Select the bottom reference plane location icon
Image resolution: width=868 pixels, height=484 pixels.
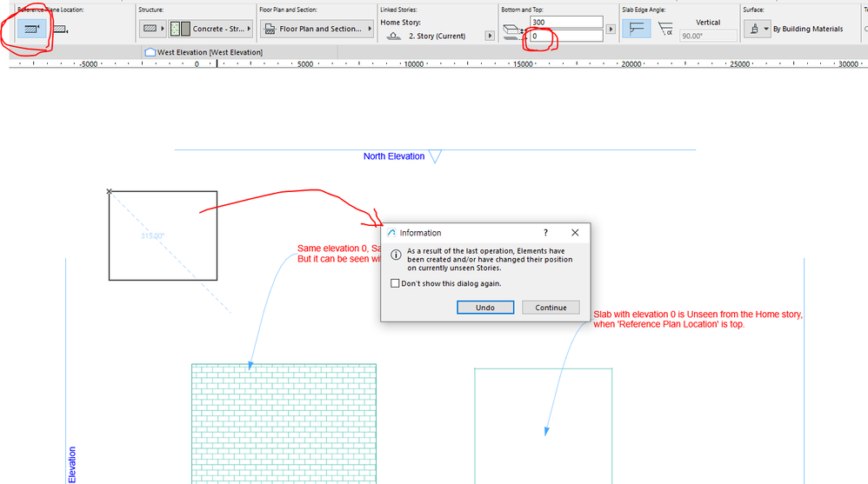coord(60,30)
